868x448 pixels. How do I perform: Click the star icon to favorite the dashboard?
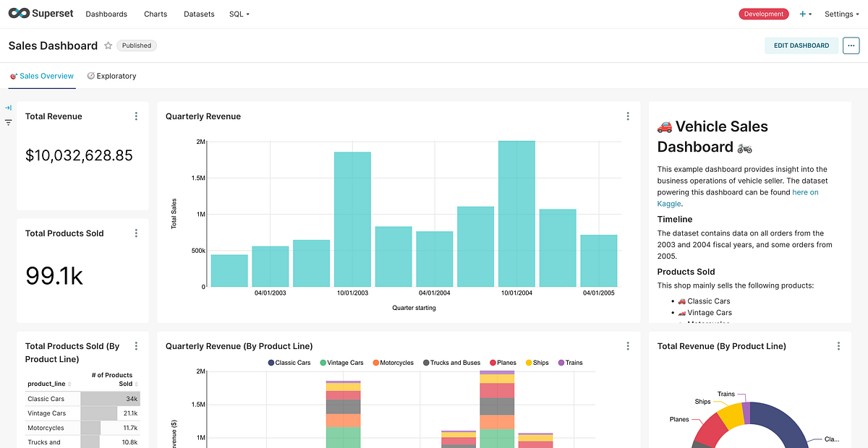(109, 46)
